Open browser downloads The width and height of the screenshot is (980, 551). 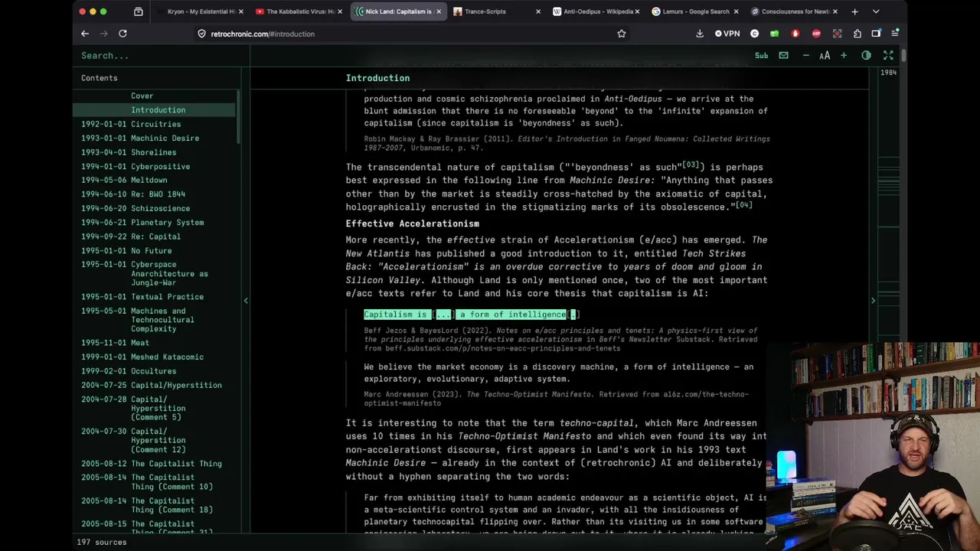click(700, 34)
